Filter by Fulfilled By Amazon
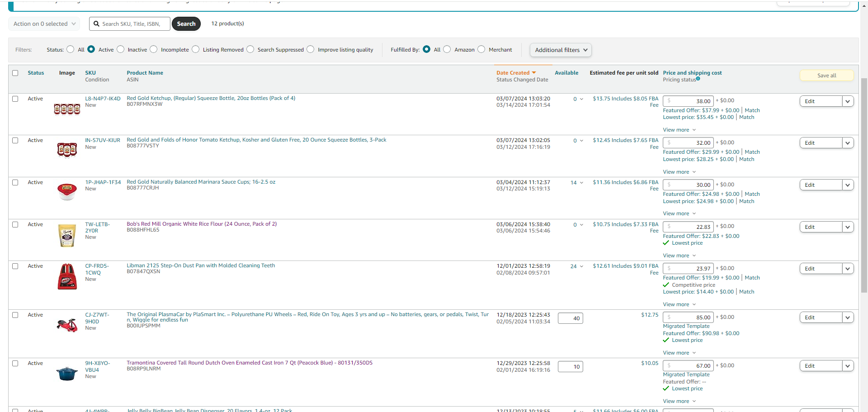868x412 pixels. click(x=447, y=49)
